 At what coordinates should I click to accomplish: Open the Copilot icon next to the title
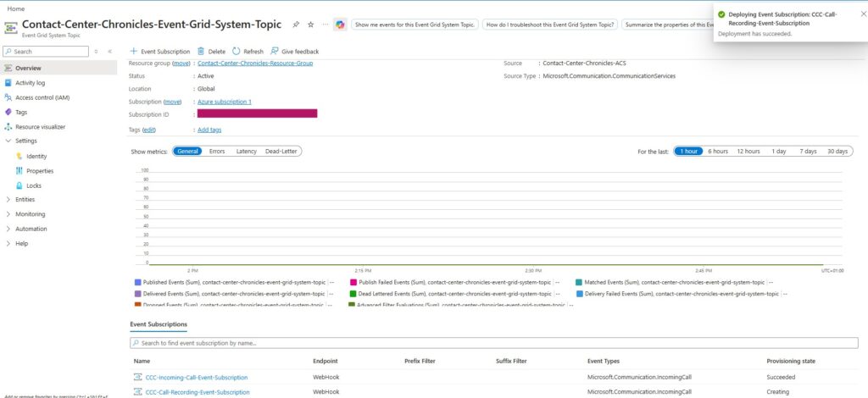pos(339,25)
